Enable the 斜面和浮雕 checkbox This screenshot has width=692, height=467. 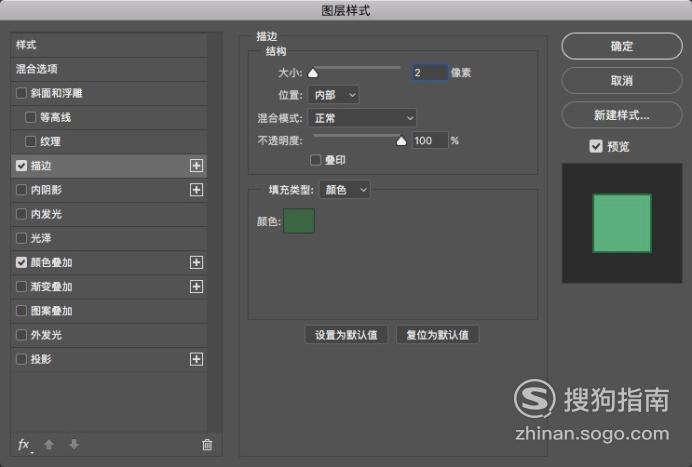[x=21, y=93]
